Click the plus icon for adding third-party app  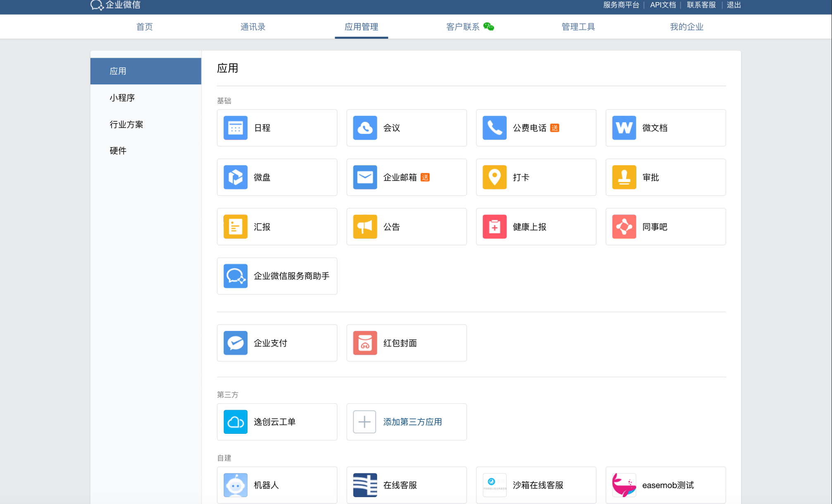364,422
